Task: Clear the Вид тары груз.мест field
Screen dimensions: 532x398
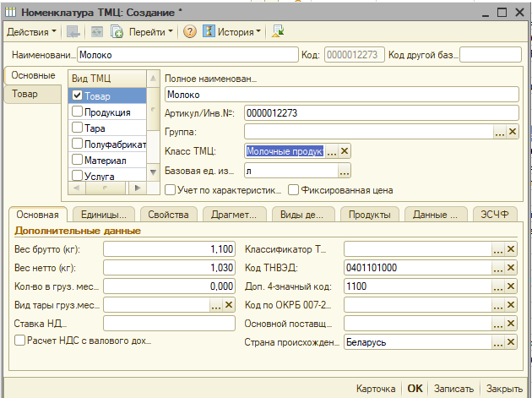Action: 228,305
